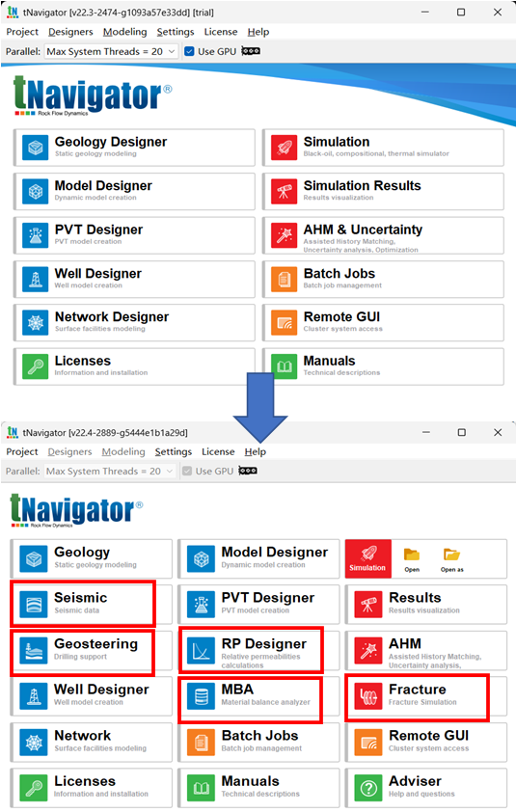Open the Seismic data module
This screenshot has width=516, height=812.
92,605
